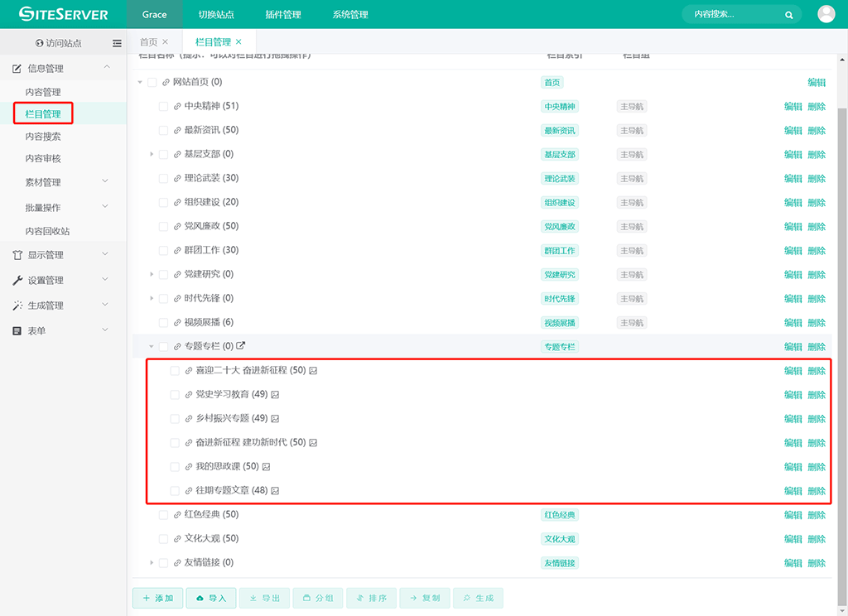The width and height of the screenshot is (848, 616).
Task: Close the 首页 tab
Action: 166,41
